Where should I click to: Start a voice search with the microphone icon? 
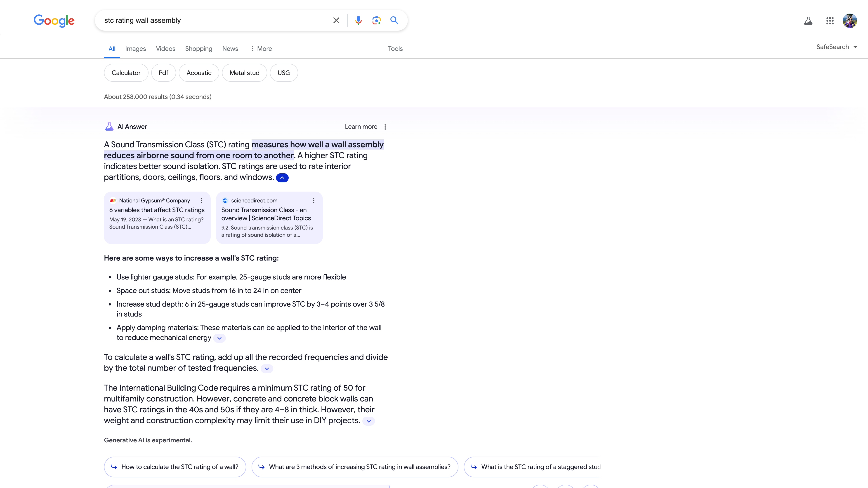click(x=358, y=20)
